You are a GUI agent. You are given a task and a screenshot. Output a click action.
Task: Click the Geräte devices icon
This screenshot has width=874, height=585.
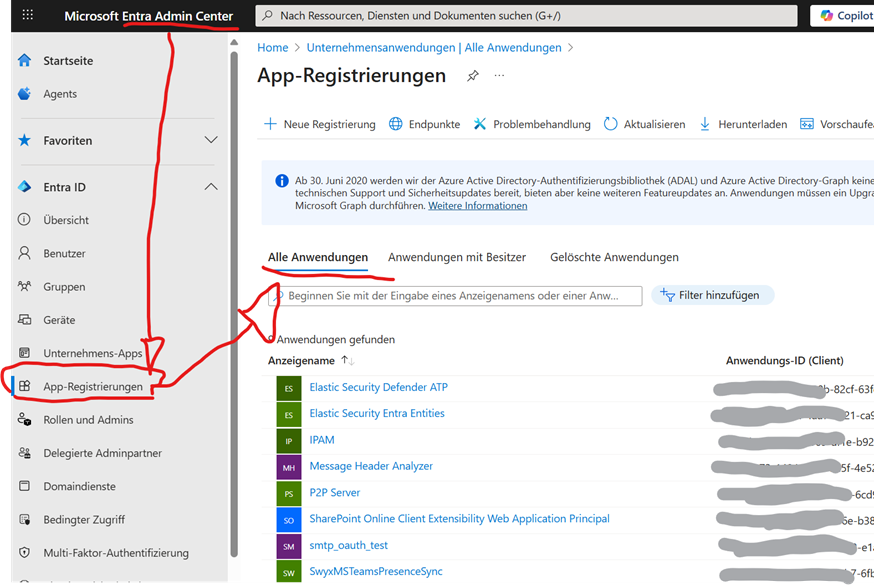(x=25, y=319)
